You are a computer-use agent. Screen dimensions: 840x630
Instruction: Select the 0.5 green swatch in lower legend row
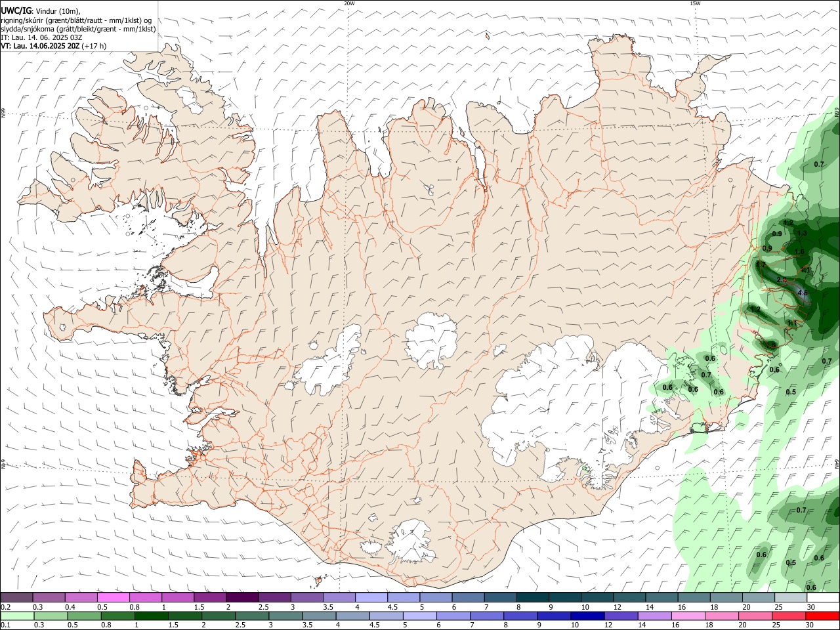[86, 616]
